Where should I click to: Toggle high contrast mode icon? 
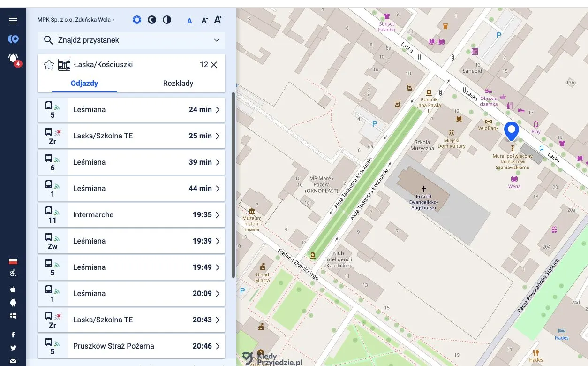(167, 20)
